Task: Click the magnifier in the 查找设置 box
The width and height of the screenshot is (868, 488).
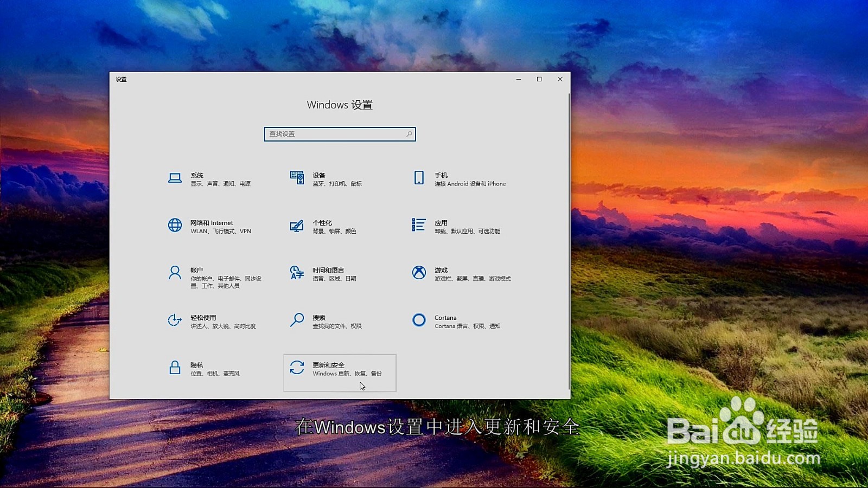Action: click(409, 134)
